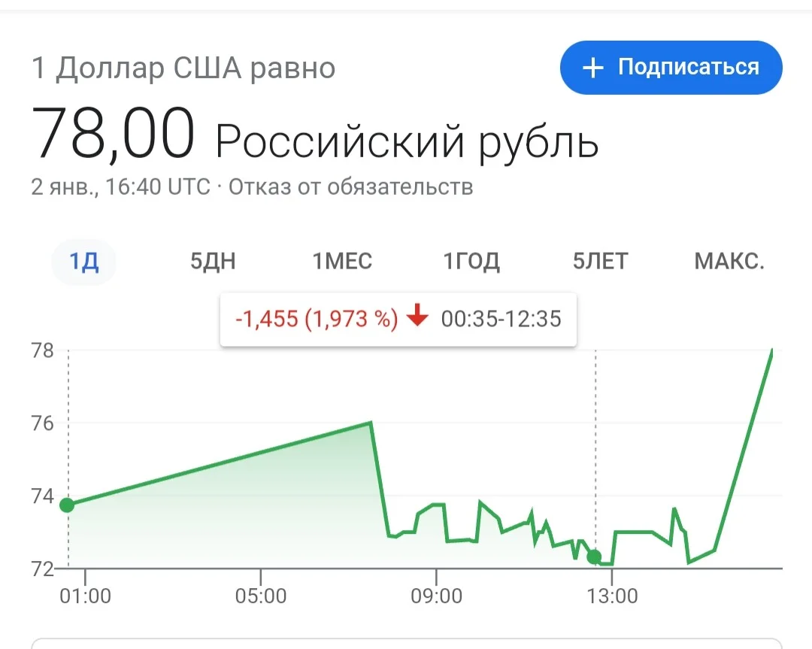Click the 09:00 axis label
Screen dimensions: 812x649
tap(437, 596)
